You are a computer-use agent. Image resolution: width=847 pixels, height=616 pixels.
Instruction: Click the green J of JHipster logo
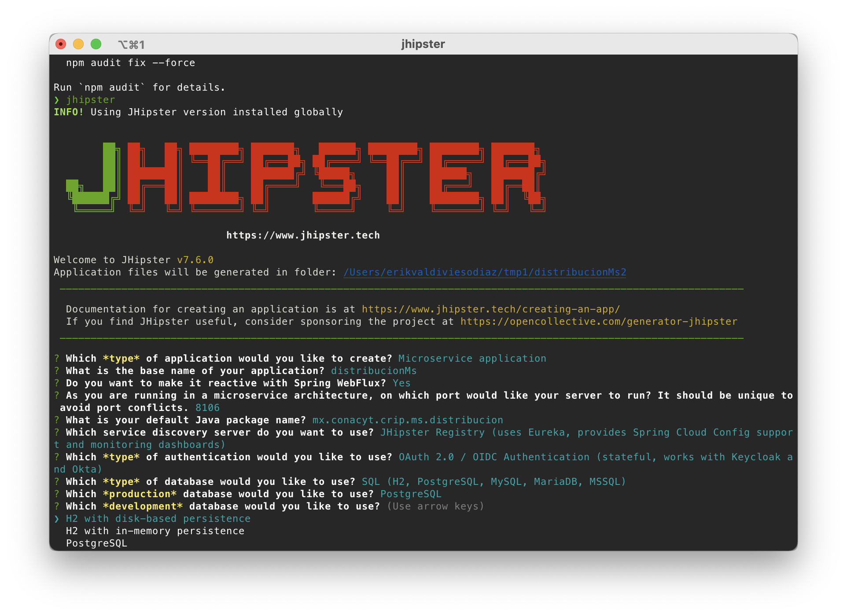pos(93,177)
